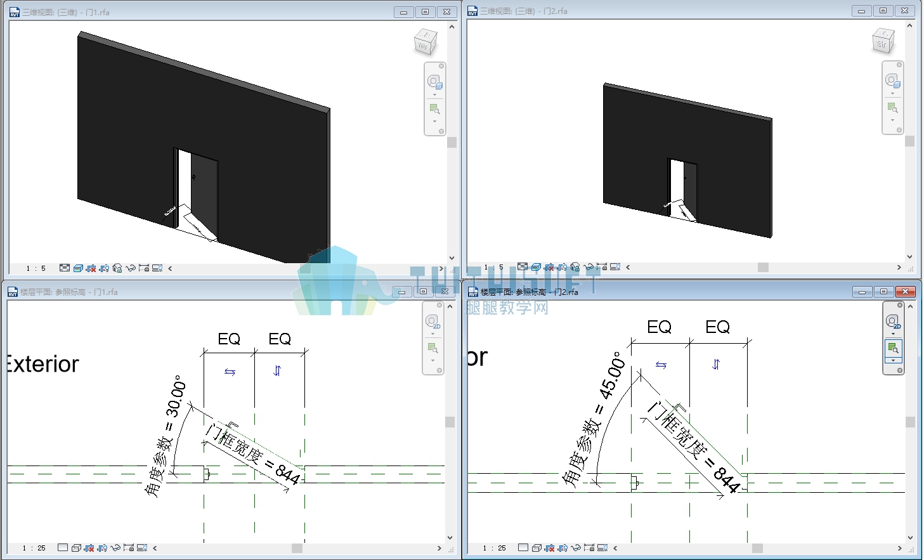Click zoom region icon in the 门2.rfa 3D view
924x560 pixels.
coord(892,108)
